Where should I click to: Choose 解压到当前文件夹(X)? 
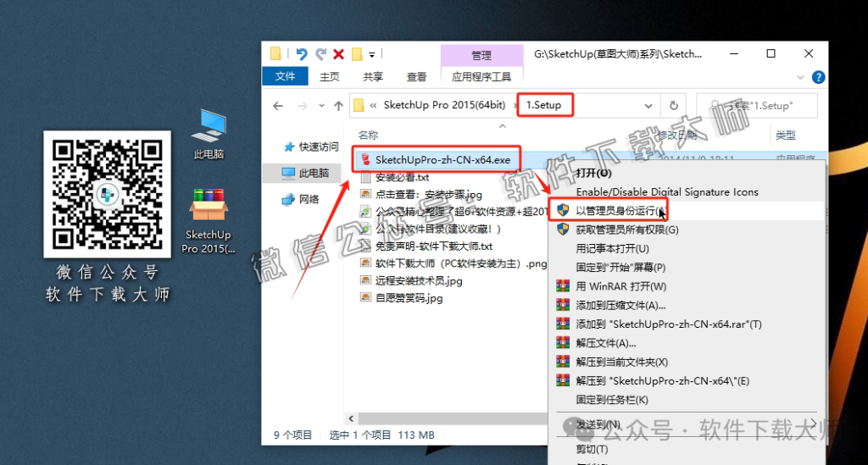pyautogui.click(x=621, y=362)
